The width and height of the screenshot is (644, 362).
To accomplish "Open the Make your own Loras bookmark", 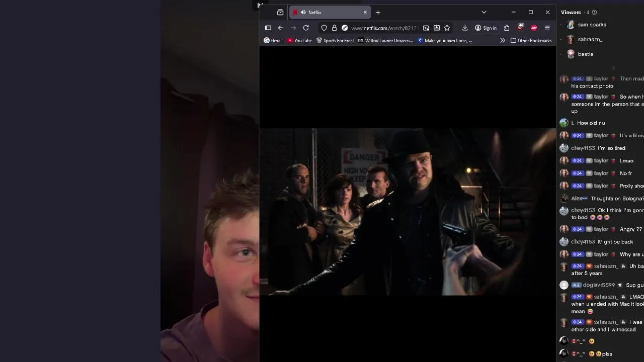I will tap(445, 40).
